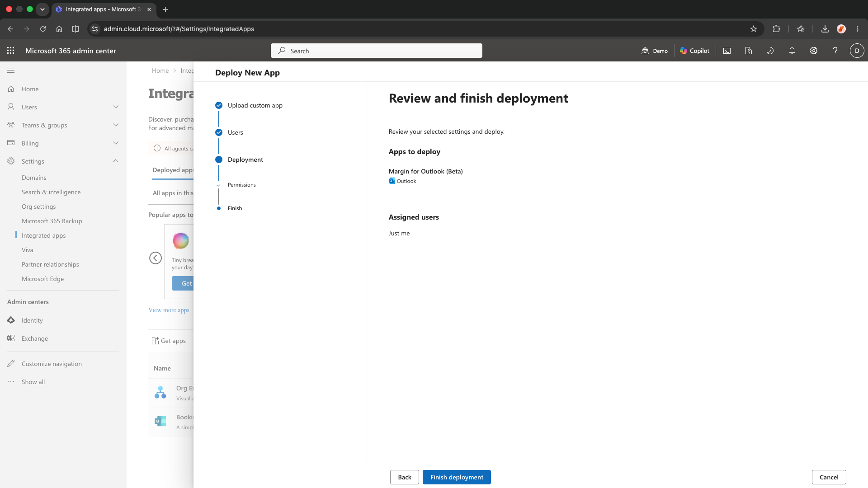
Task: Expand Teams & groups chevron
Action: tap(116, 125)
